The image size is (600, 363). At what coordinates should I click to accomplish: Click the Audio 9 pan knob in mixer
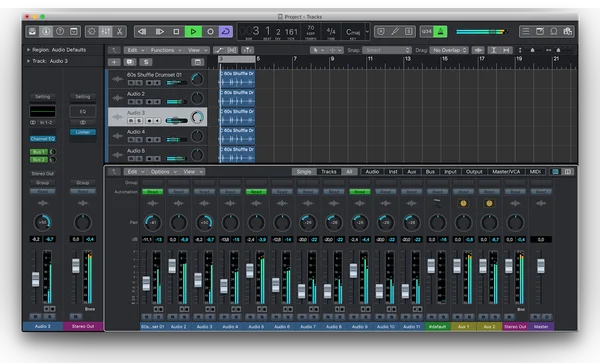coord(359,222)
